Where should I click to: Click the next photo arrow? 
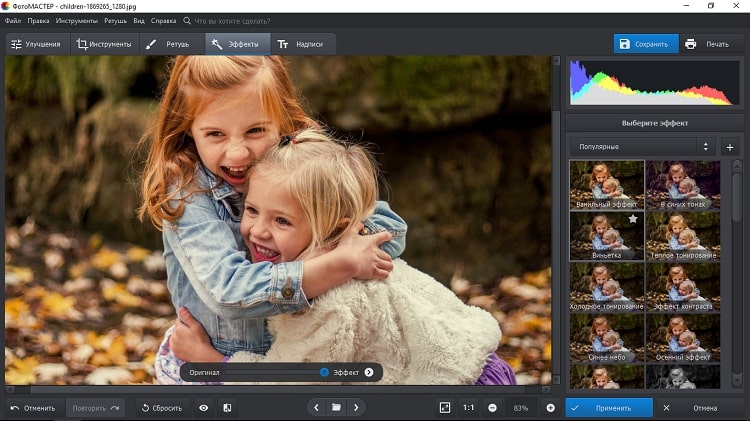pyautogui.click(x=356, y=408)
